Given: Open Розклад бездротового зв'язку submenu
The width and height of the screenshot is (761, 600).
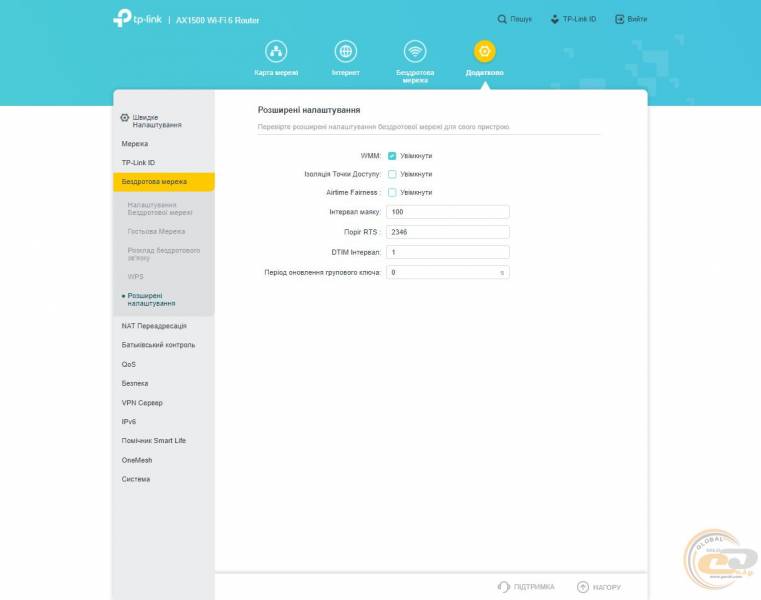Looking at the screenshot, I should (x=164, y=254).
